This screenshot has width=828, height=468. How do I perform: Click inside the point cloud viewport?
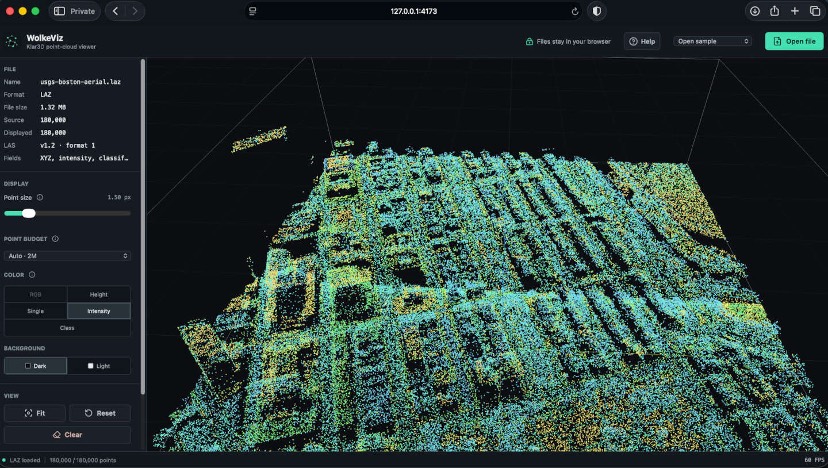pyautogui.click(x=487, y=255)
